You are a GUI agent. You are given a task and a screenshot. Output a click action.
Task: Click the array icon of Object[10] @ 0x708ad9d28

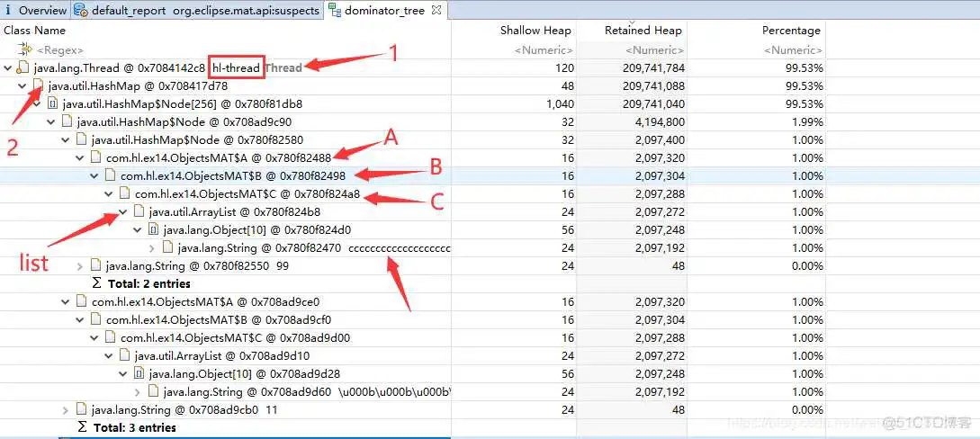[x=139, y=374]
